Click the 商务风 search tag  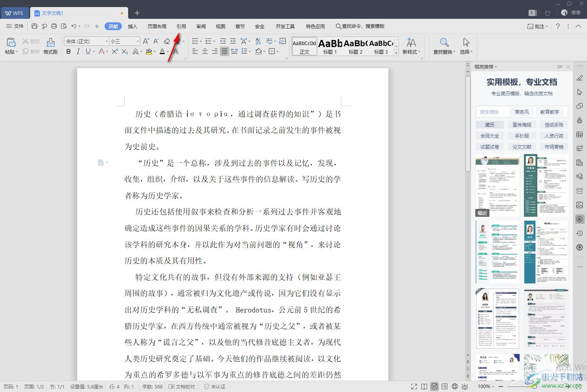pos(522,112)
